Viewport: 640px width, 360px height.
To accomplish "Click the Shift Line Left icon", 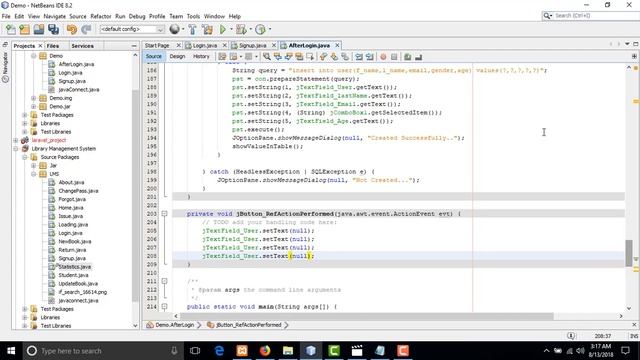I will [359, 57].
